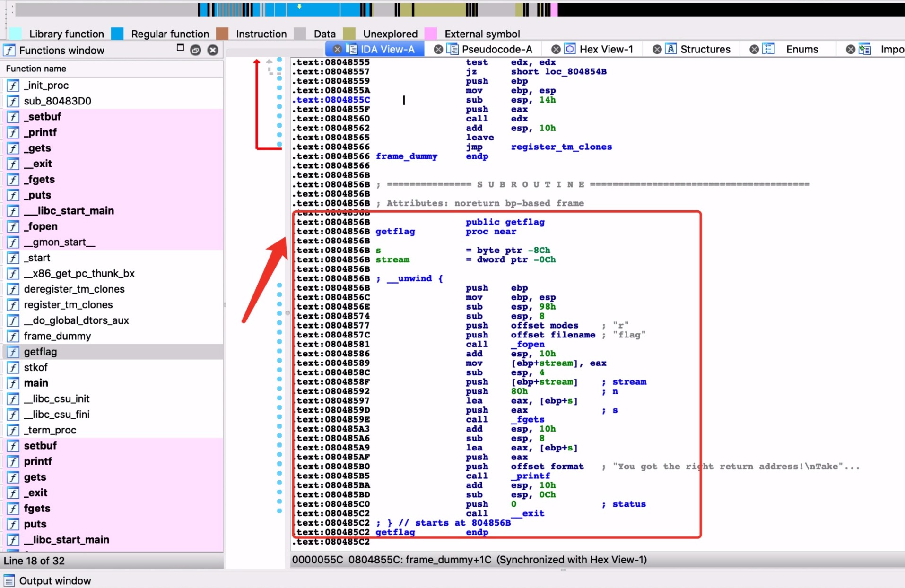This screenshot has width=905, height=588.
Task: Click the function icon next to main
Action: click(13, 383)
